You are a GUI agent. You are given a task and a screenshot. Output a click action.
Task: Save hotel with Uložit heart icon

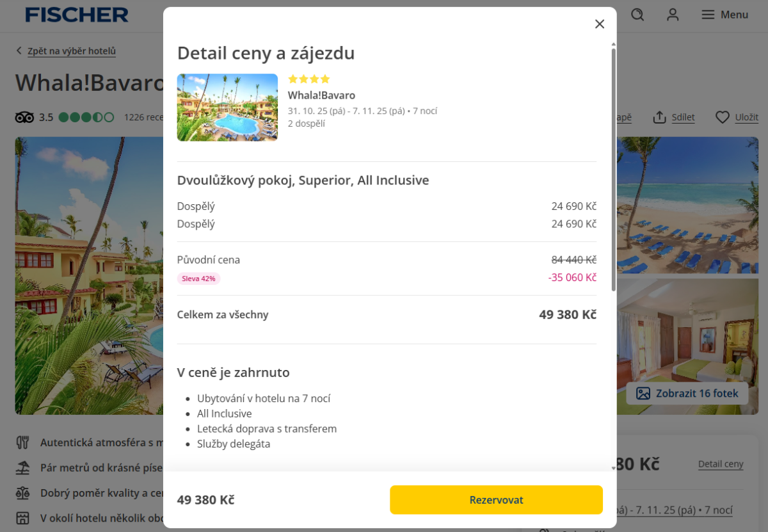[723, 117]
